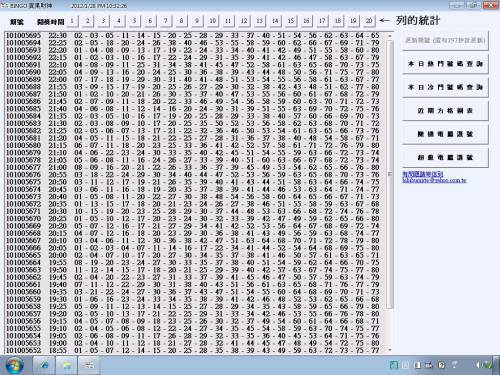Click the third black-text button on right panel
The width and height of the screenshot is (500, 375).
click(445, 111)
